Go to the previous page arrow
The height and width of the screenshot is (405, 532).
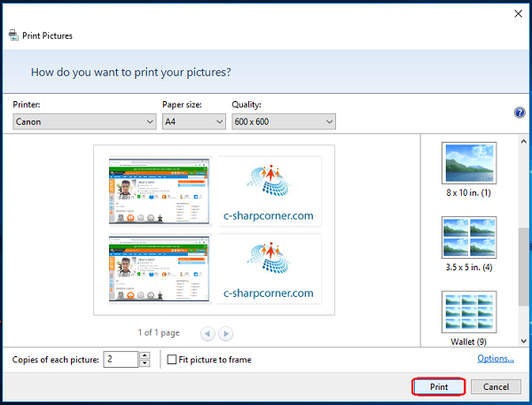point(207,333)
